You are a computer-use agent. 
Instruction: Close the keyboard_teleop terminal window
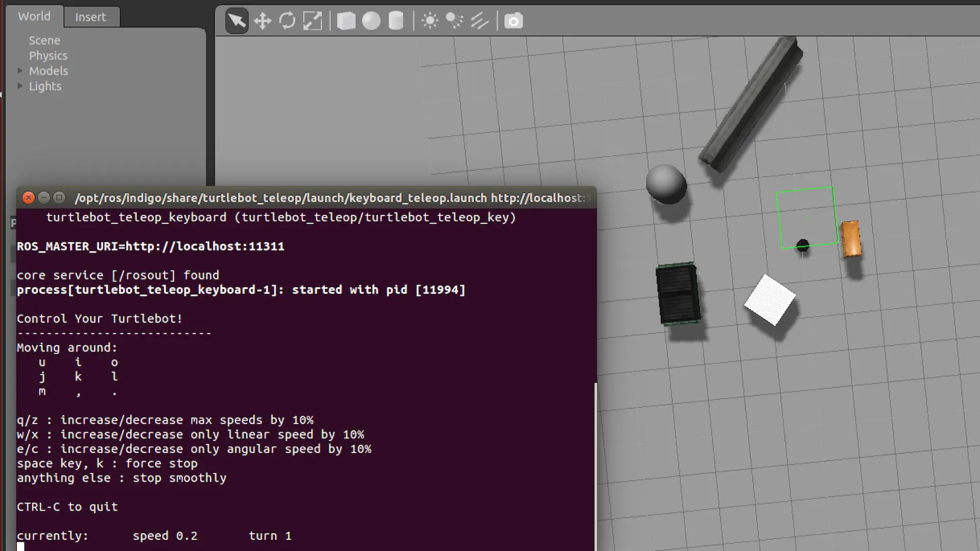pyautogui.click(x=29, y=197)
